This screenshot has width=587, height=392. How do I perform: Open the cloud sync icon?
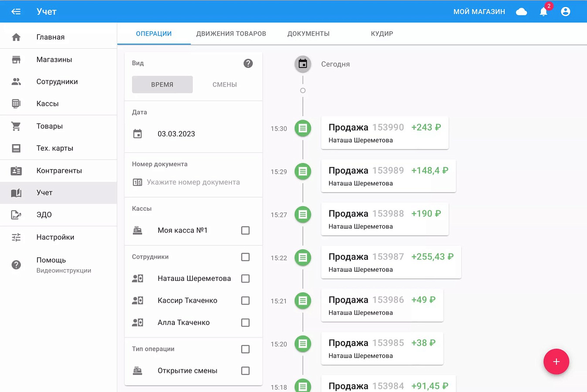click(x=522, y=12)
